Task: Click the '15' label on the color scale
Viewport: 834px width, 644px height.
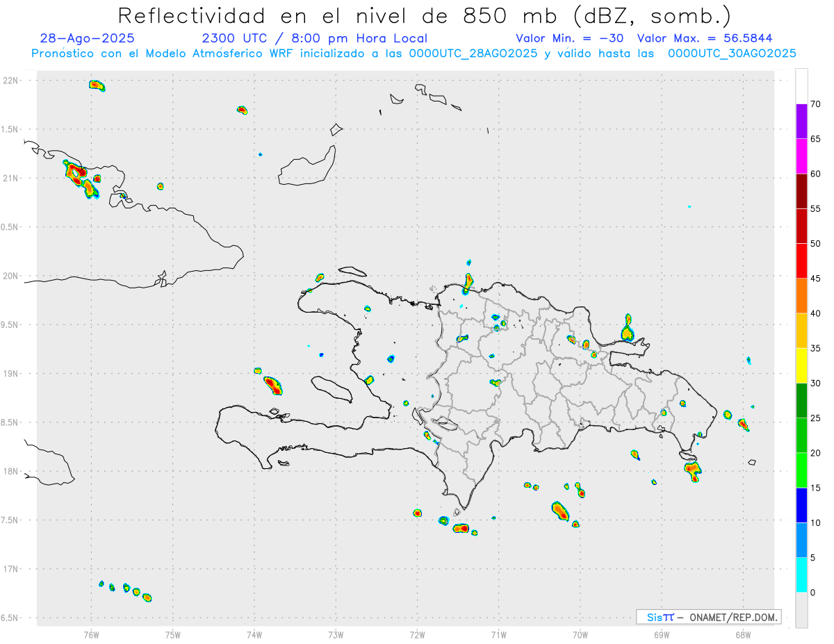Action: point(815,488)
